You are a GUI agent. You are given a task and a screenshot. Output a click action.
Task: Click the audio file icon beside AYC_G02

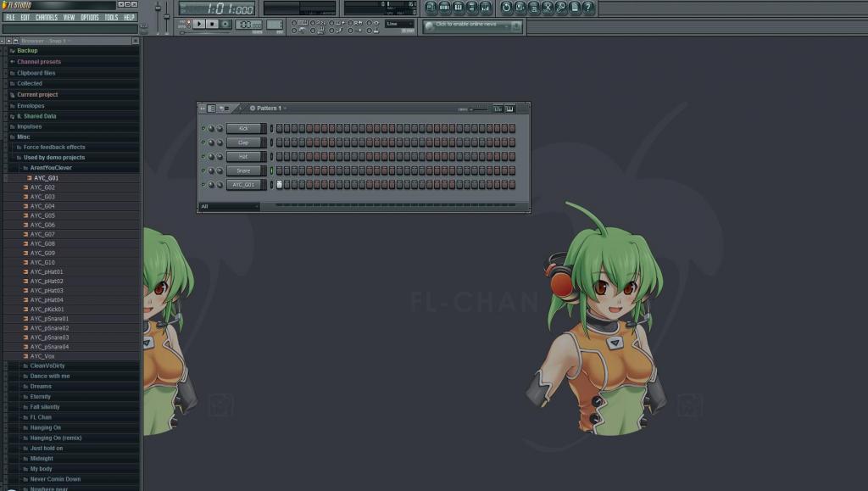pyautogui.click(x=25, y=187)
